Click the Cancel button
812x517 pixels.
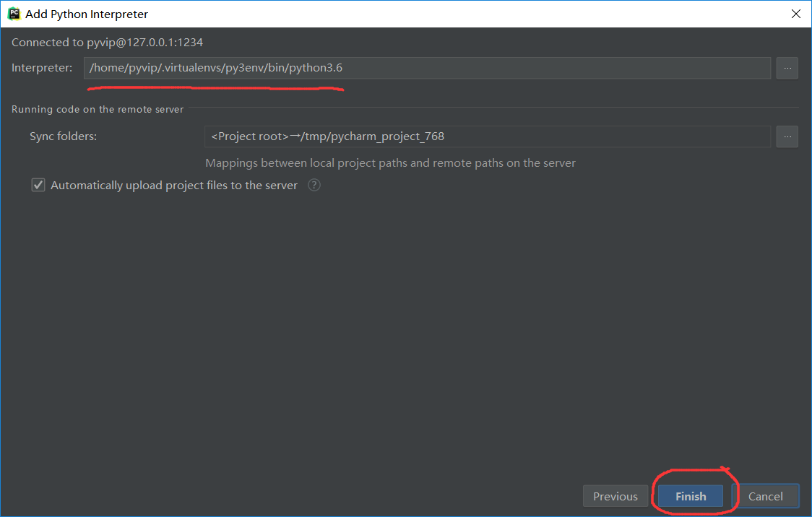click(765, 496)
